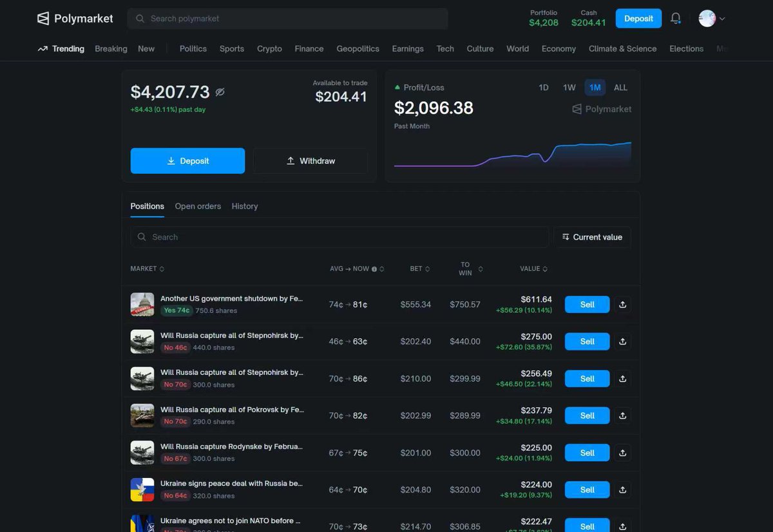Share the Ukraine peace deal position

point(622,489)
